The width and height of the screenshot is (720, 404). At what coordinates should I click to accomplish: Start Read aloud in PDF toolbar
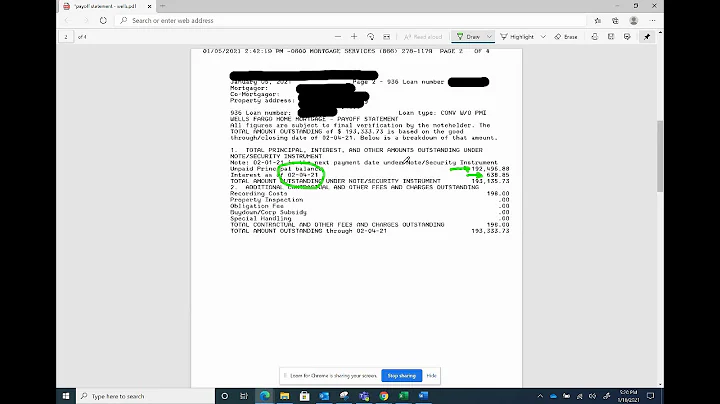(423, 37)
